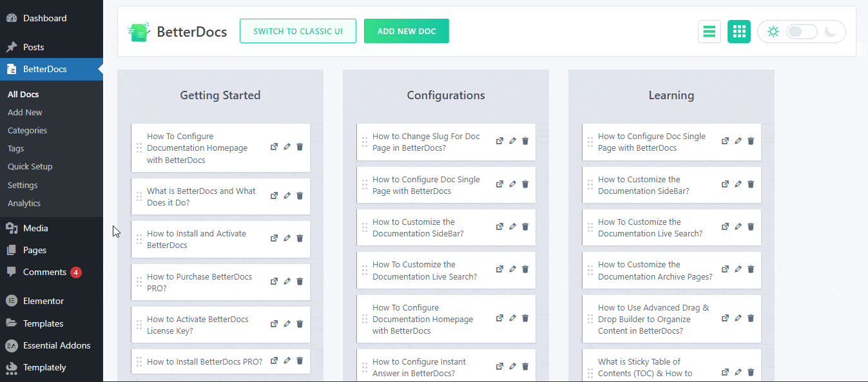This screenshot has height=382, width=868.
Task: Toggle the dark mode switch
Action: 801,32
